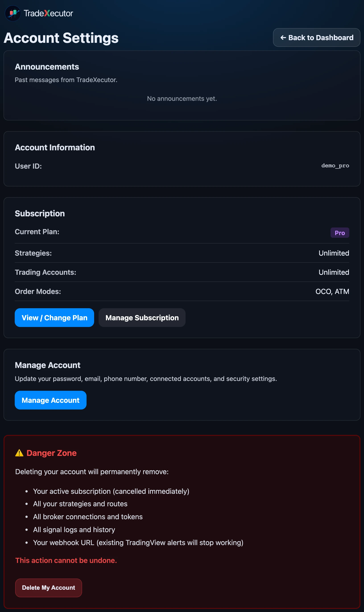Click the Manage Account section heading
Image resolution: width=364 pixels, height=612 pixels.
(x=48, y=365)
